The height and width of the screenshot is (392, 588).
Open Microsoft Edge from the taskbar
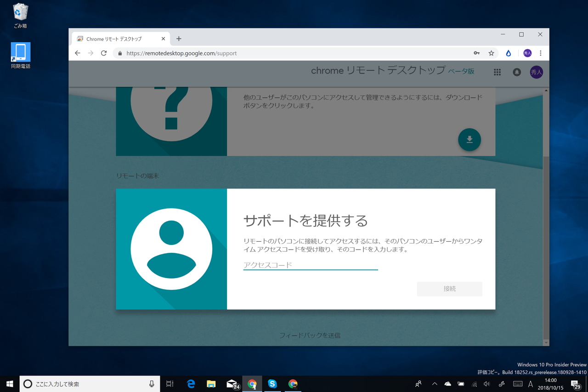click(191, 384)
